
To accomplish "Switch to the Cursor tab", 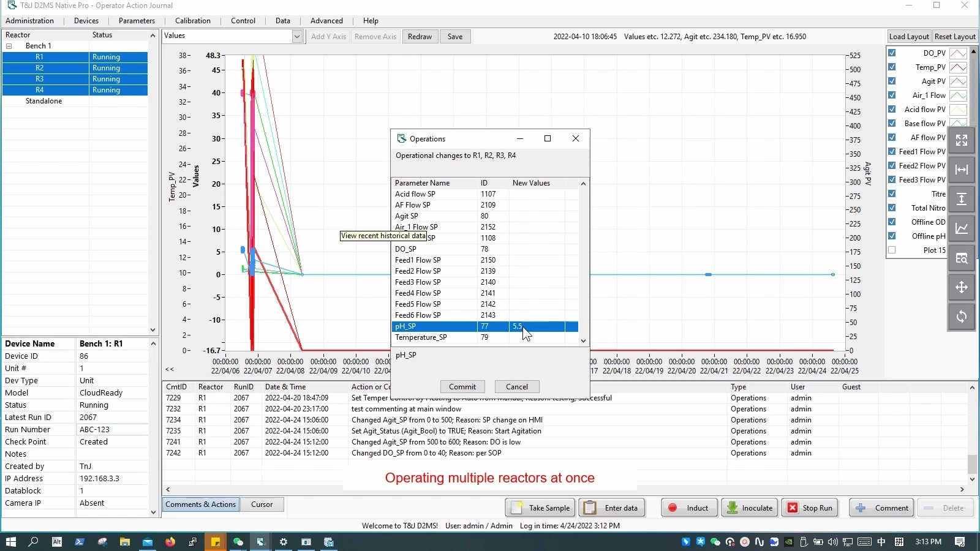I will (262, 504).
